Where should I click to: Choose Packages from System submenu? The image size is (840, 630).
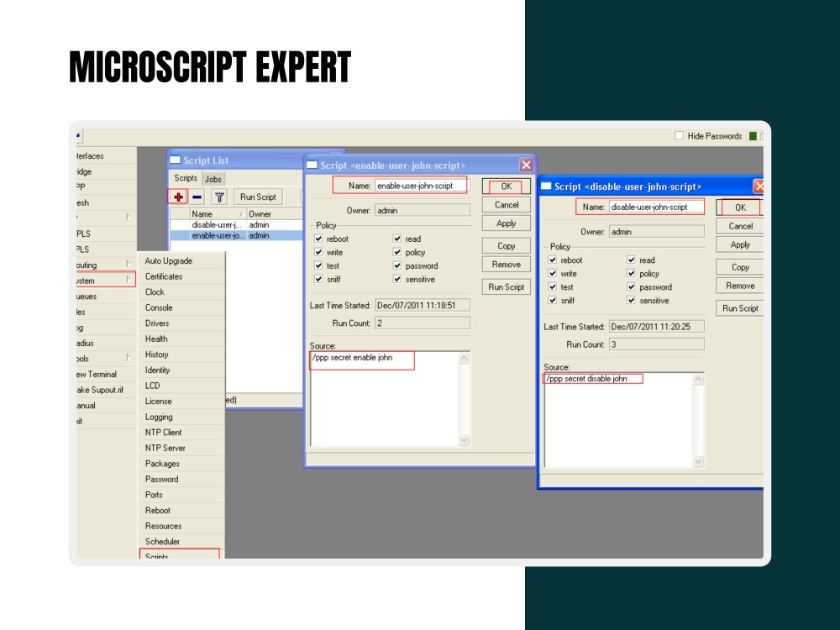(181, 464)
